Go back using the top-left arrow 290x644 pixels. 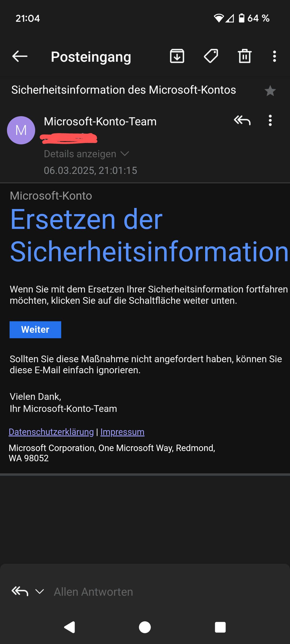[20, 56]
